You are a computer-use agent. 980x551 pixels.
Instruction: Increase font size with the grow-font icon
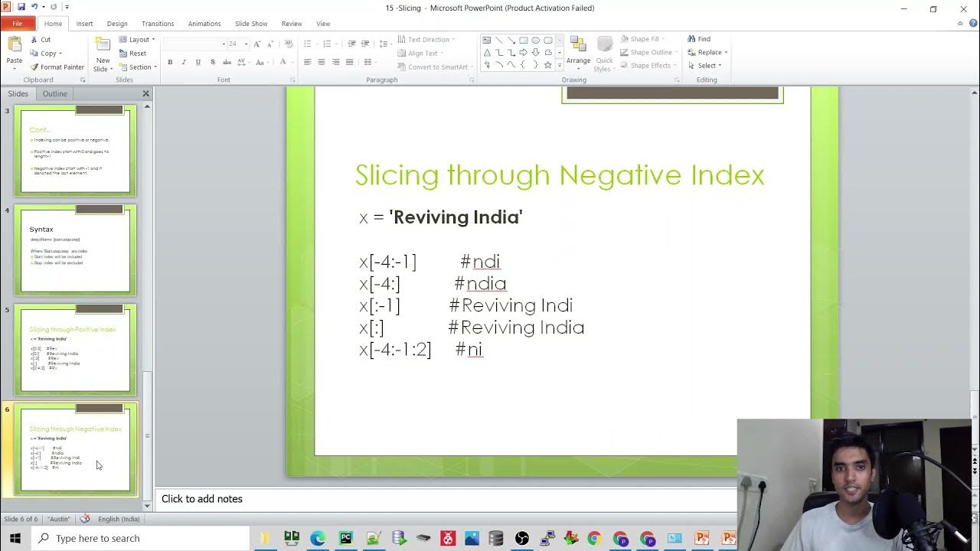tap(256, 44)
